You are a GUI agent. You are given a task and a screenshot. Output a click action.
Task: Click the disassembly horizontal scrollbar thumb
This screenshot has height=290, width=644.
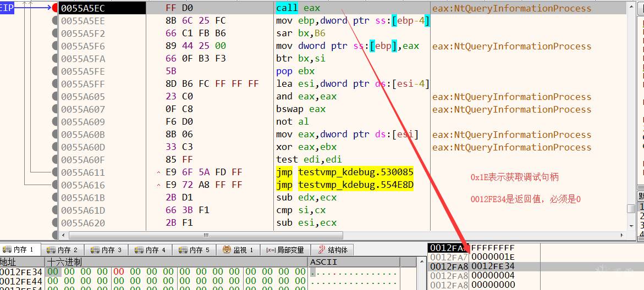(206, 236)
